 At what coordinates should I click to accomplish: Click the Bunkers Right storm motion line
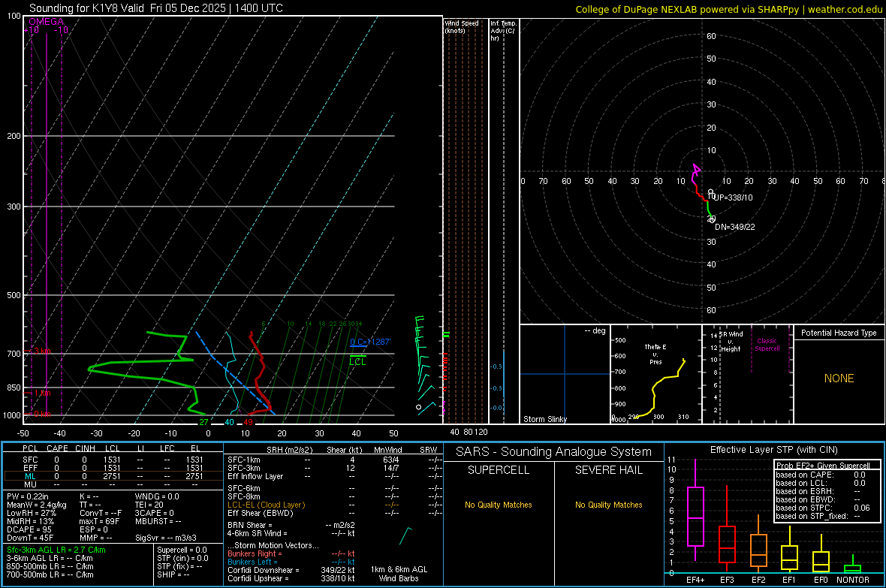pos(291,553)
